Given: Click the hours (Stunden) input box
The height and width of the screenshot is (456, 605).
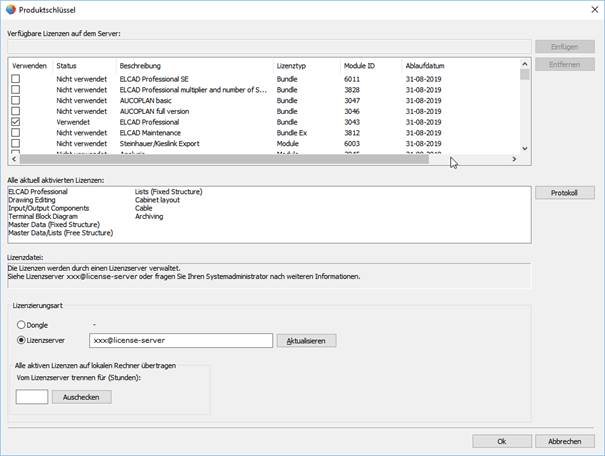Looking at the screenshot, I should [32, 397].
